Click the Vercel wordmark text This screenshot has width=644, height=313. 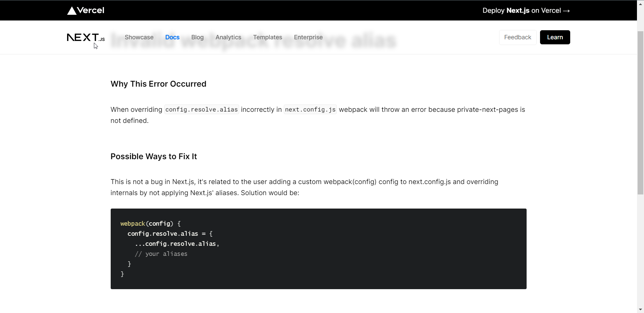(91, 10)
